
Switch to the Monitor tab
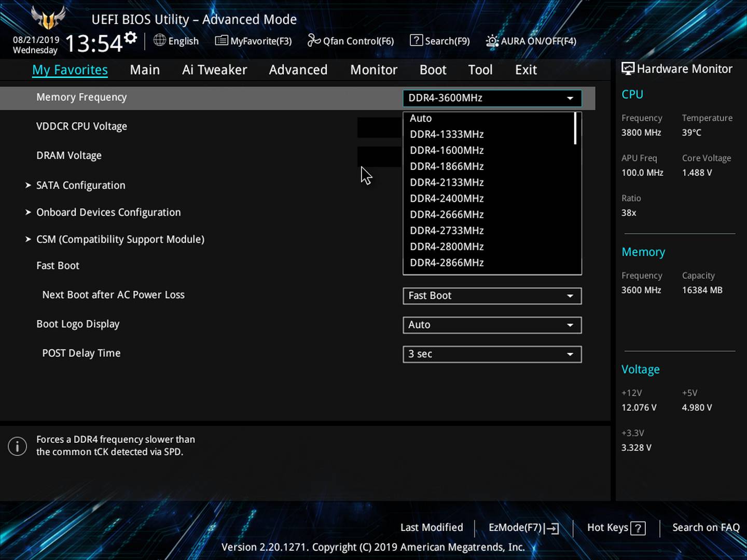point(374,70)
